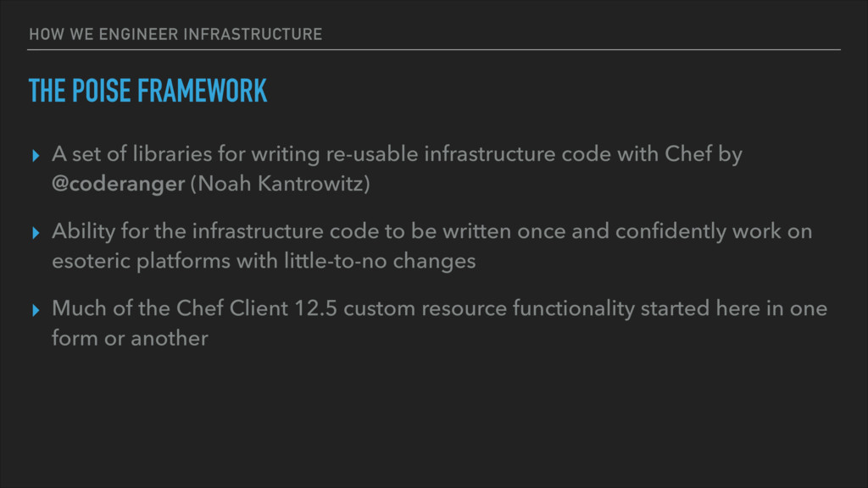This screenshot has height=488, width=868.
Task: Click the word "confidently" in the second bullet
Action: [x=670, y=231]
